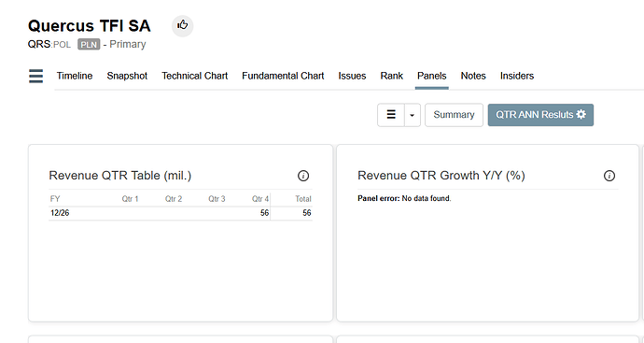
Task: Open the hamburger menu left of Timeline
Action: [x=35, y=76]
